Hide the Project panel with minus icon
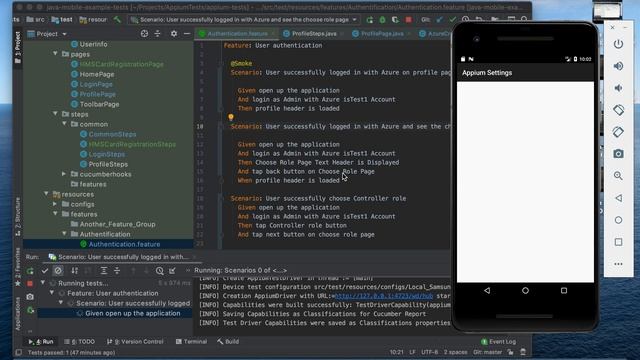 tap(187, 34)
